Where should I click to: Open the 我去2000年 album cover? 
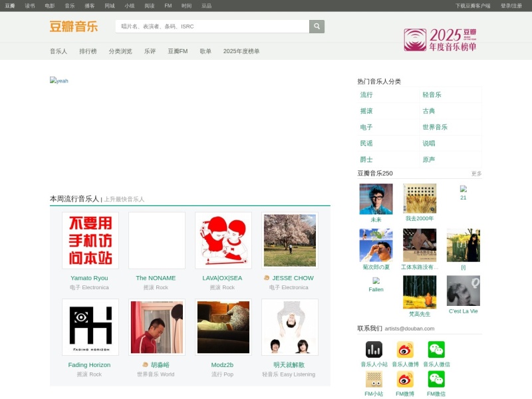click(420, 198)
